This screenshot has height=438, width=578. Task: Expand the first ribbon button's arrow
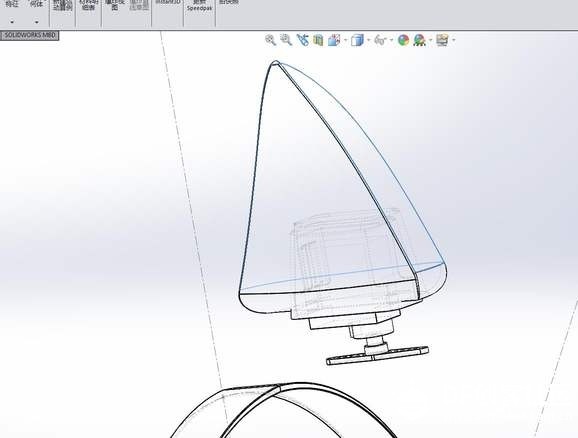[x=12, y=22]
